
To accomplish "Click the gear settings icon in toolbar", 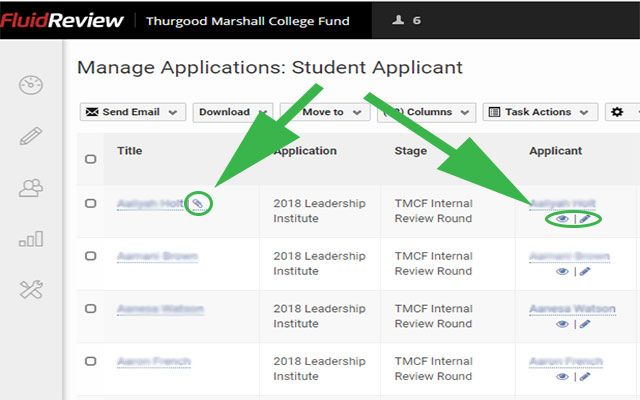I will (x=617, y=112).
